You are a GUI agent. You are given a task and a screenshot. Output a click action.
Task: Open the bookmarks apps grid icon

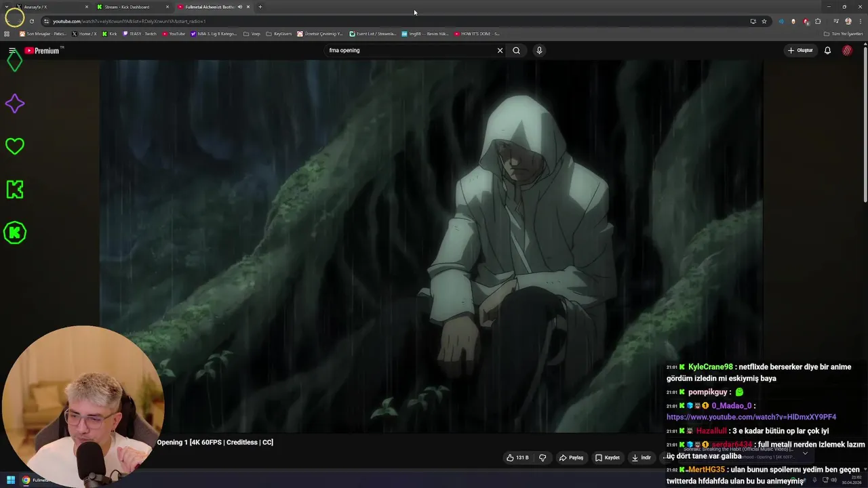pyautogui.click(x=7, y=33)
